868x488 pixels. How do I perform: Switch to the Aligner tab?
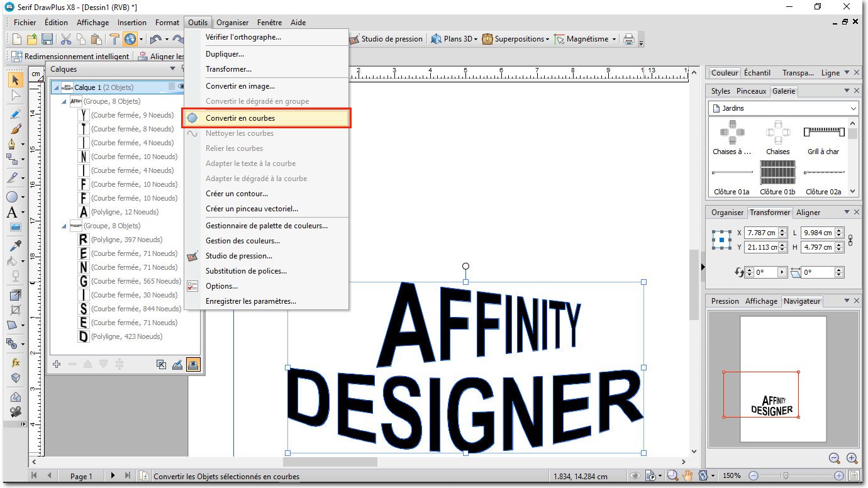pyautogui.click(x=808, y=213)
